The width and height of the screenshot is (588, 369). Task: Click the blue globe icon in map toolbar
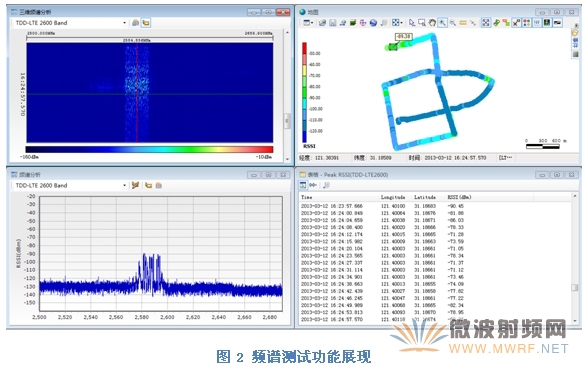[x=373, y=23]
